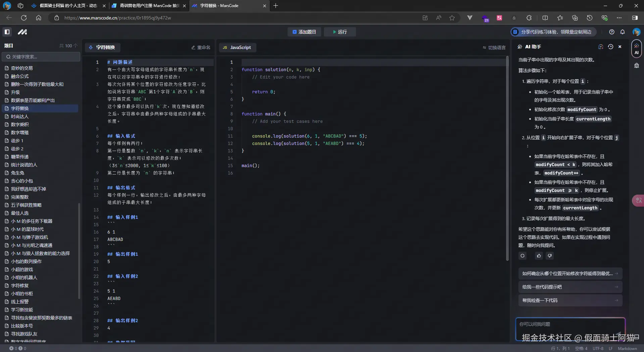Open the help question mark icon
Screen dimensions: 644x352
(612, 32)
